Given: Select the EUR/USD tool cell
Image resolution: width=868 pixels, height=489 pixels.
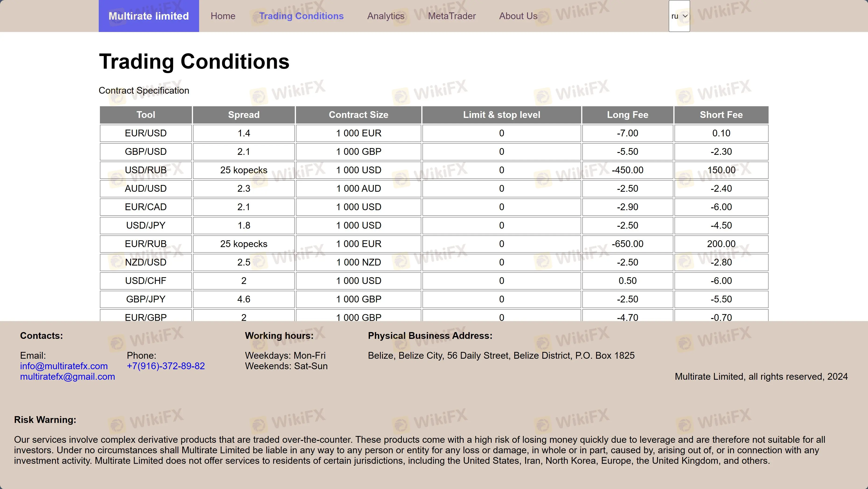Looking at the screenshot, I should coord(146,133).
